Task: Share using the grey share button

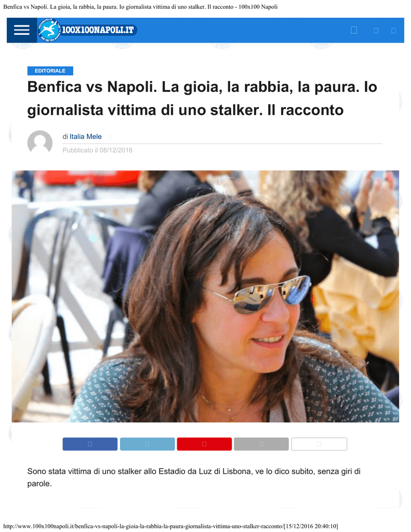Action: [261, 444]
